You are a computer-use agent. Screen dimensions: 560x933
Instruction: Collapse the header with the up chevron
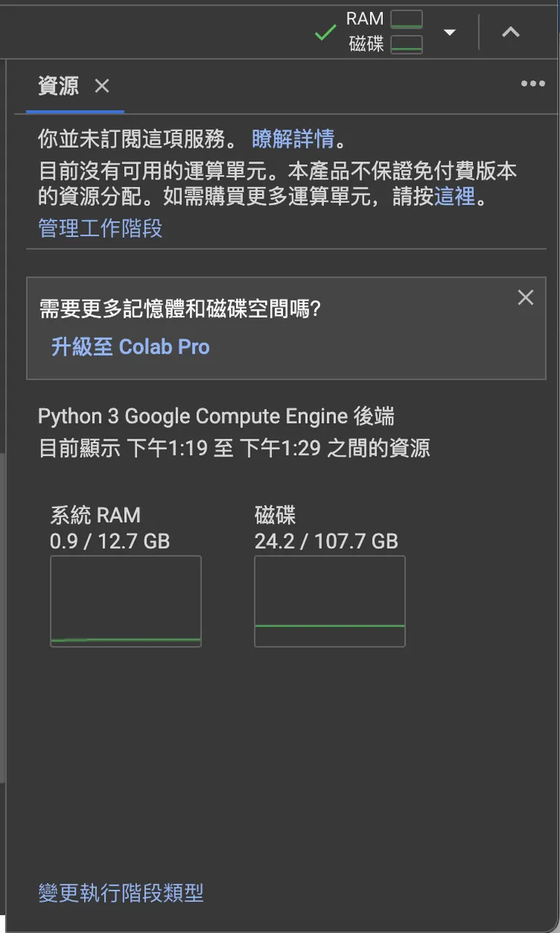pyautogui.click(x=511, y=32)
